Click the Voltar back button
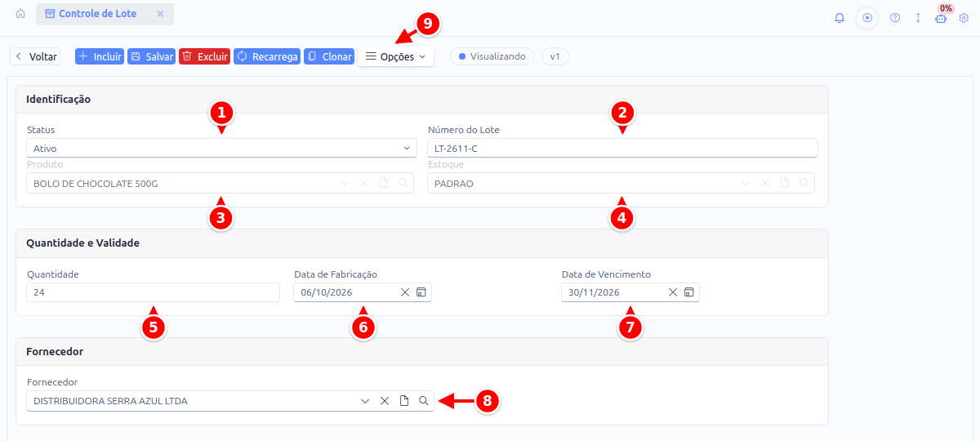 point(35,56)
